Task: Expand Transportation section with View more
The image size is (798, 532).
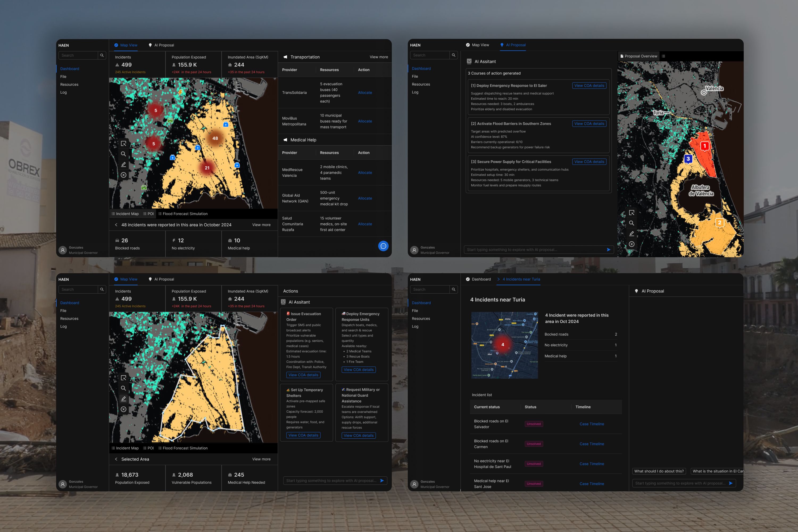Action: 379,57
